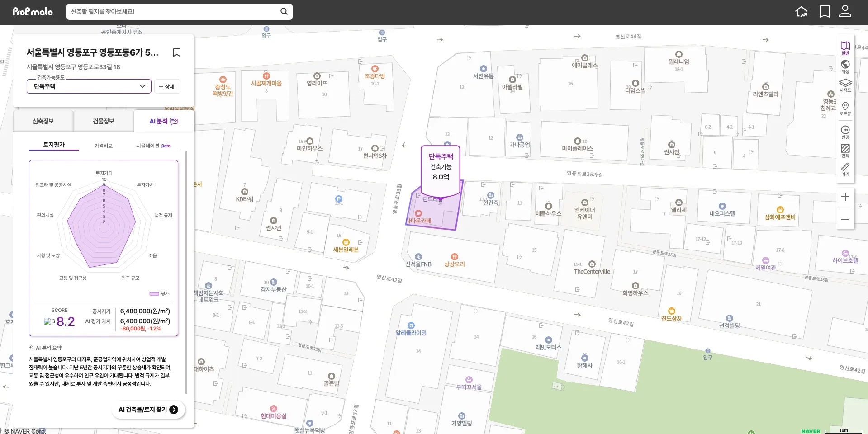Viewport: 868px width, 434px height.
Task: Open the user profile icon
Action: [x=845, y=11]
